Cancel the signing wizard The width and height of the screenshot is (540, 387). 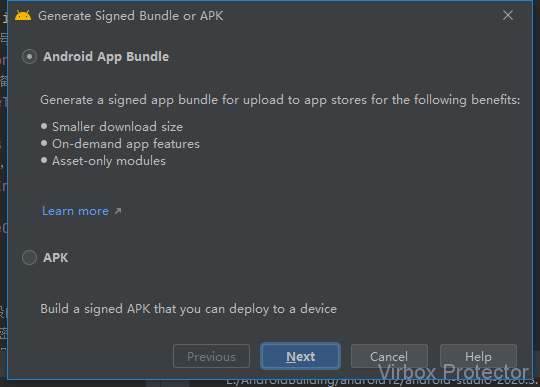(x=389, y=356)
